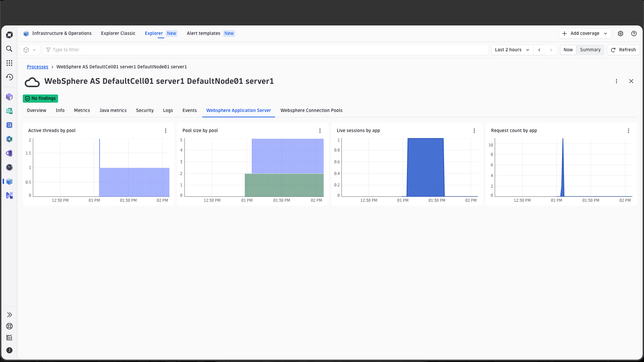This screenshot has height=362, width=644.
Task: Open settings gear icon in top bar
Action: pos(621,34)
